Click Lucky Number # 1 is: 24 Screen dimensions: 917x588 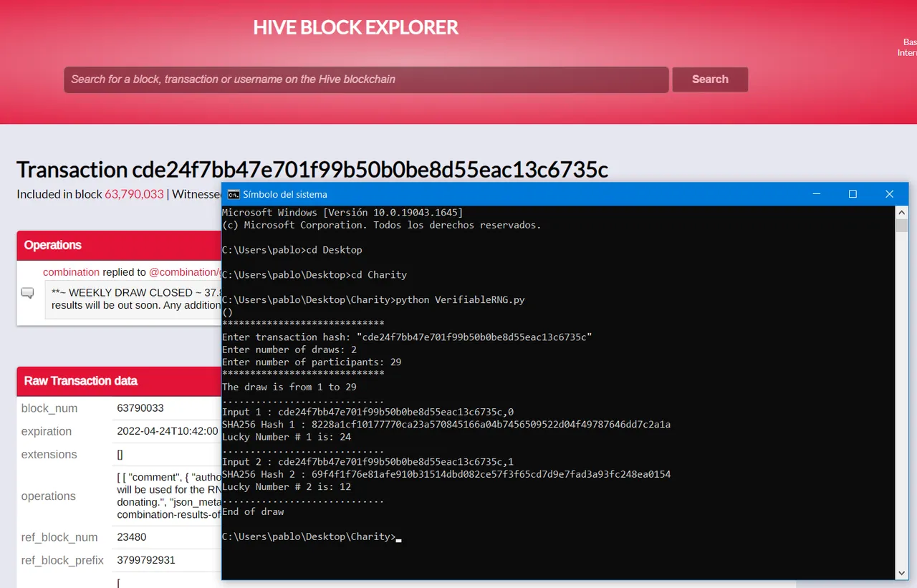pyautogui.click(x=287, y=437)
